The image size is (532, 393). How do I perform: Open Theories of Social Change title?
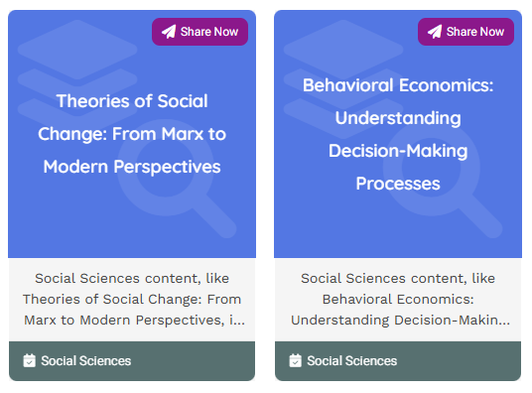(x=132, y=134)
